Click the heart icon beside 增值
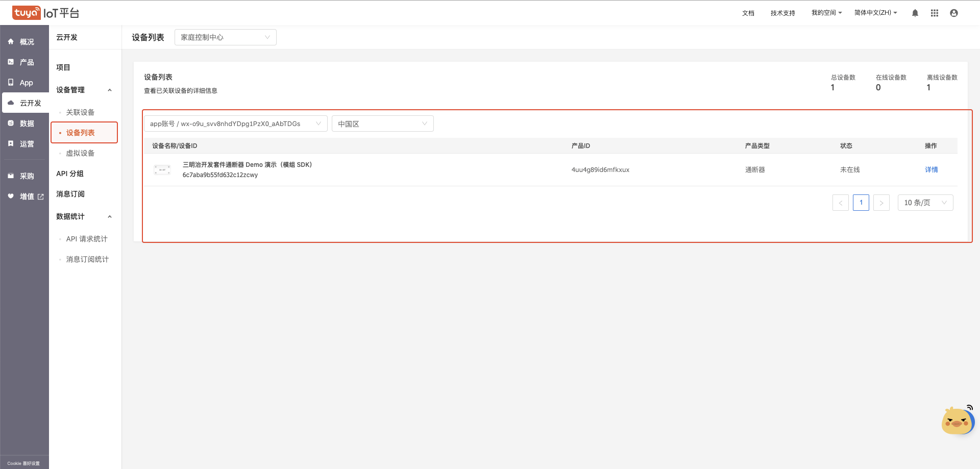Image resolution: width=980 pixels, height=469 pixels. [11, 196]
